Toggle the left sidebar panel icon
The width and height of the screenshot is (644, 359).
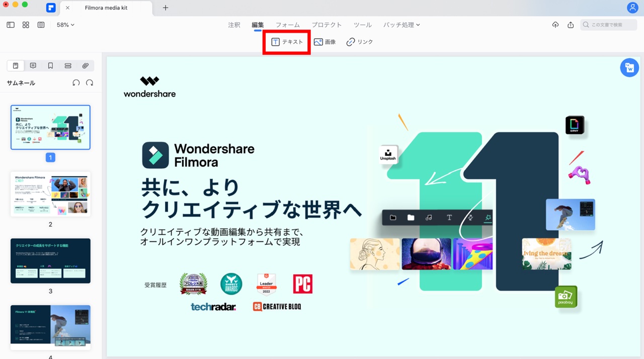tap(11, 25)
